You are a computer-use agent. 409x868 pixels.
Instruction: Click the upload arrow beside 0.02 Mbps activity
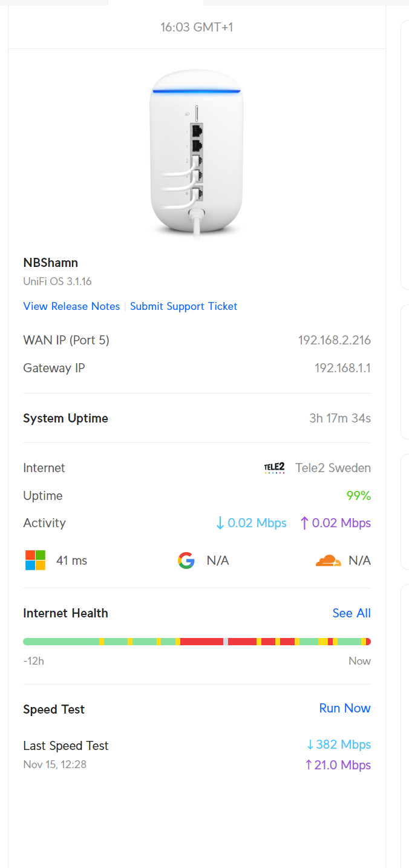[x=304, y=523]
